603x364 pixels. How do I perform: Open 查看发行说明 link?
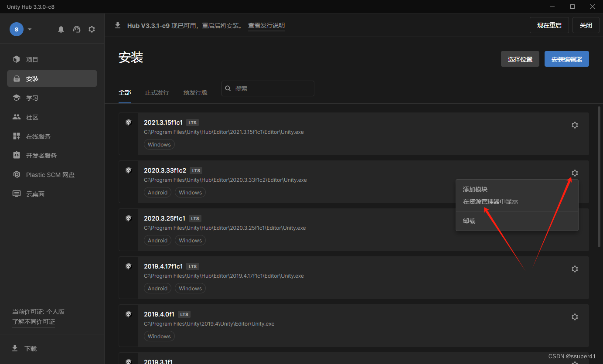(x=266, y=26)
